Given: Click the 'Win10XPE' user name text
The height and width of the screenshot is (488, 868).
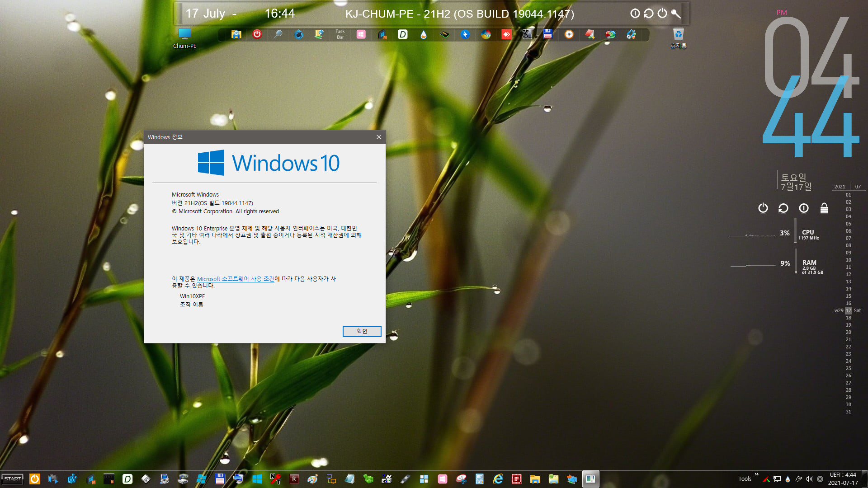Looking at the screenshot, I should click(192, 296).
